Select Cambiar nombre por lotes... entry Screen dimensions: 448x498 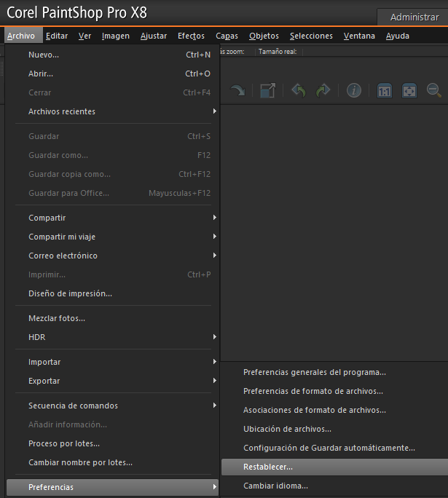(x=113, y=462)
